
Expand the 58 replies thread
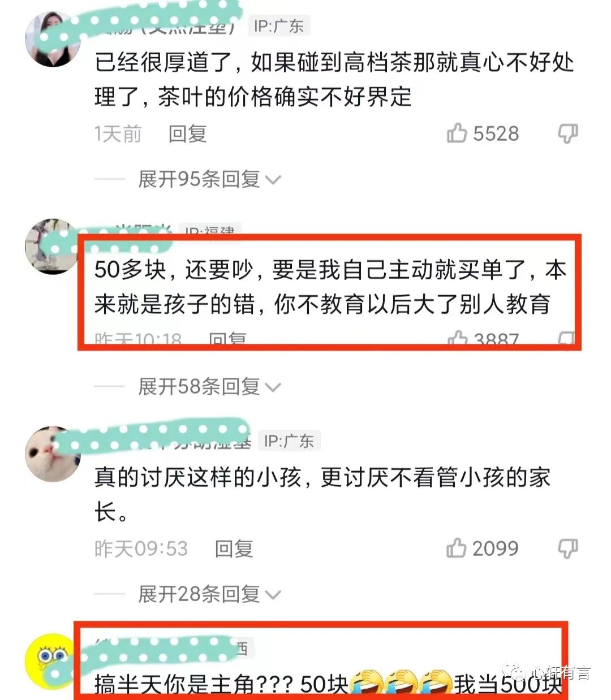tap(209, 387)
